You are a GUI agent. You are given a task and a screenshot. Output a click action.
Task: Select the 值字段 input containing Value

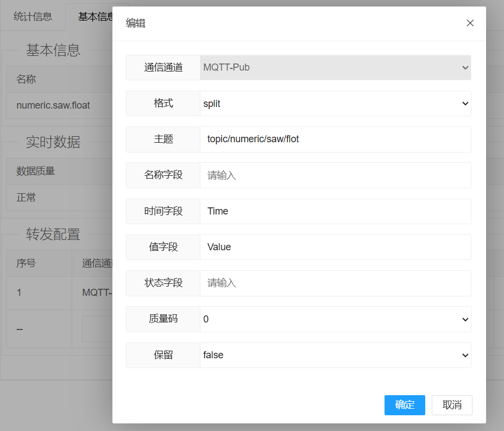pyautogui.click(x=335, y=247)
